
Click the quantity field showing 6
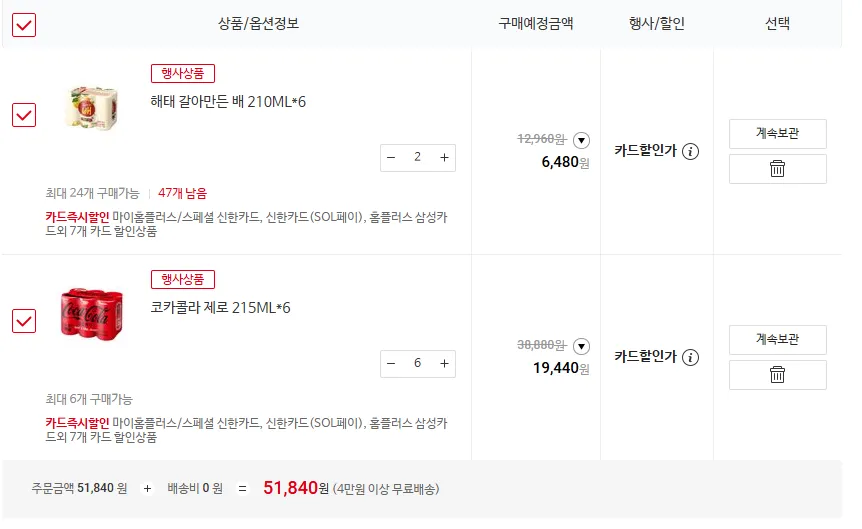(417, 363)
